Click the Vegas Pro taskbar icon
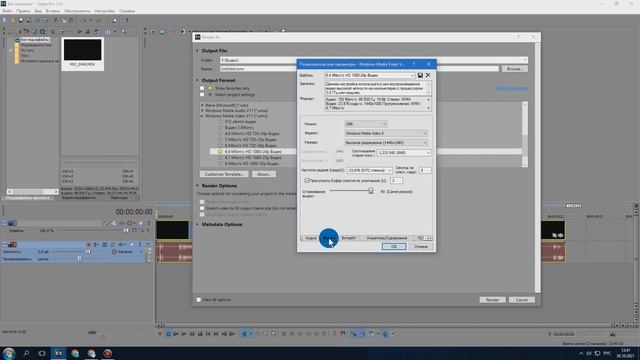The width and height of the screenshot is (640, 360). [58, 353]
